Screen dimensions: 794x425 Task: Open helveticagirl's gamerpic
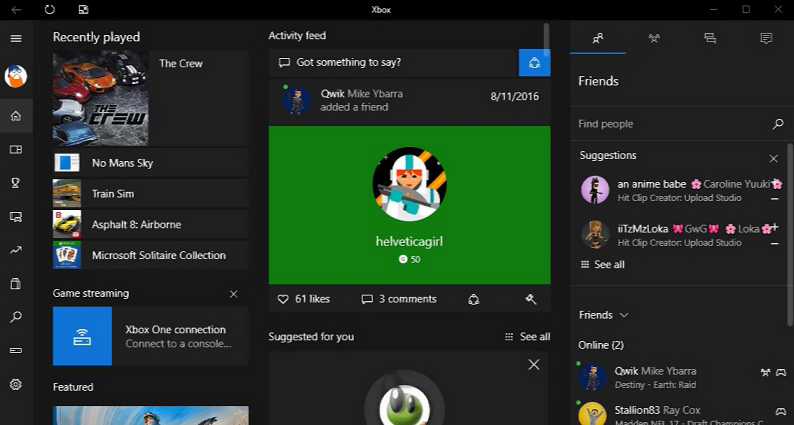409,184
